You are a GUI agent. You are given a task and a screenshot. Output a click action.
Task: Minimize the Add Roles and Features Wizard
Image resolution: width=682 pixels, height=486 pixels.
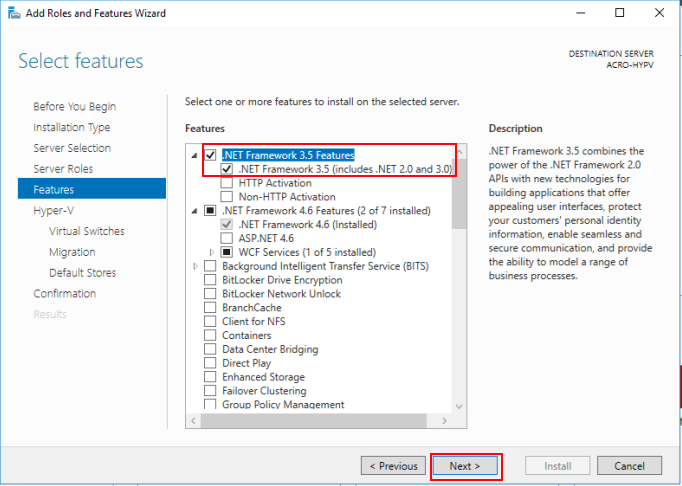(580, 13)
